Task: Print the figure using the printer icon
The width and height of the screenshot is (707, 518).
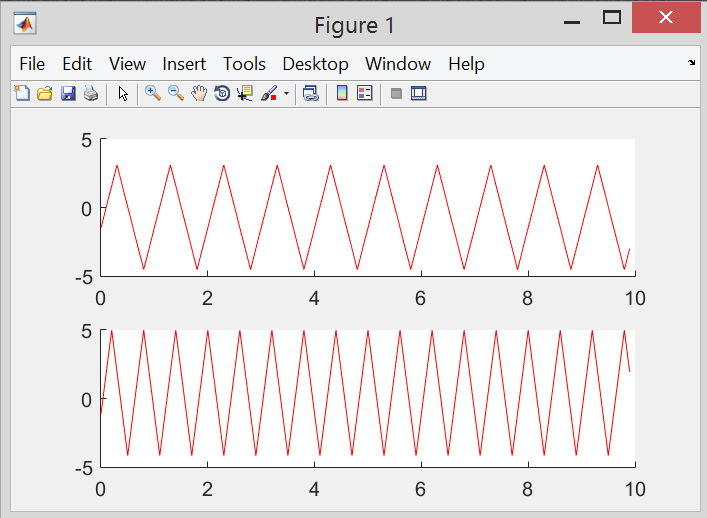Action: pyautogui.click(x=91, y=93)
